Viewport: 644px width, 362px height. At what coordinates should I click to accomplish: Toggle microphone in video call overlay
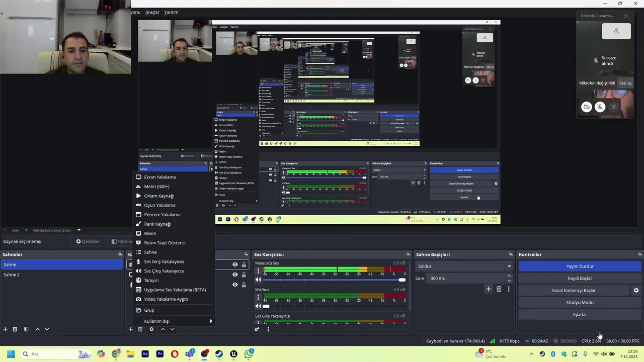[x=600, y=107]
